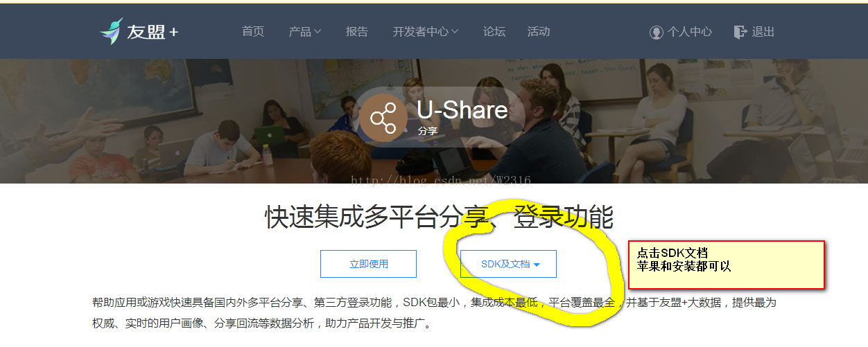868x347 pixels.
Task: Click the logout door icon
Action: pyautogui.click(x=740, y=32)
